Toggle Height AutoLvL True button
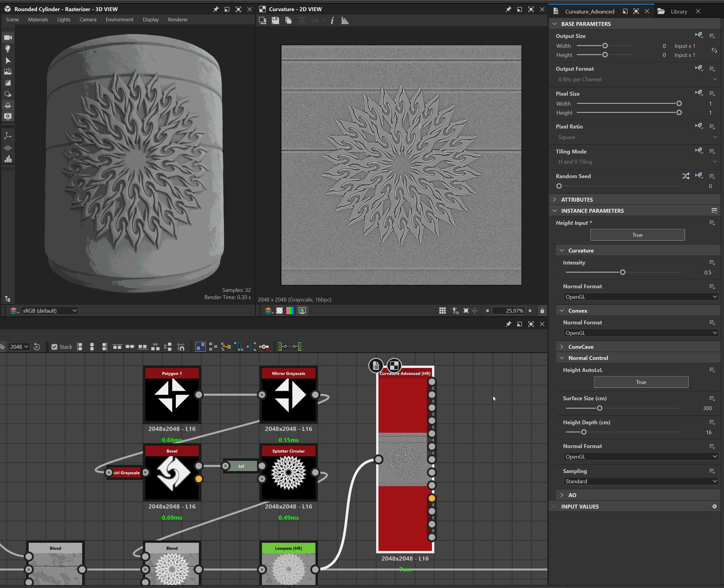 tap(641, 382)
